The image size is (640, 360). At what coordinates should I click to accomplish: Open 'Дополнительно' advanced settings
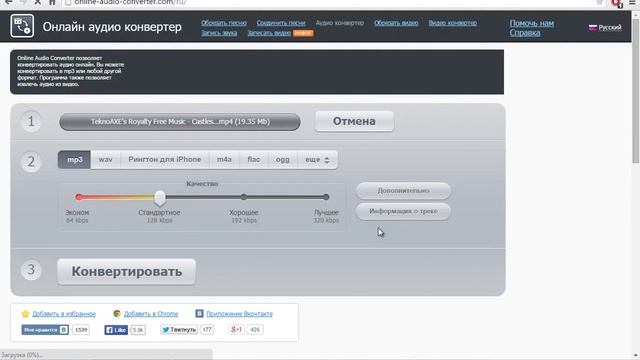click(x=403, y=191)
